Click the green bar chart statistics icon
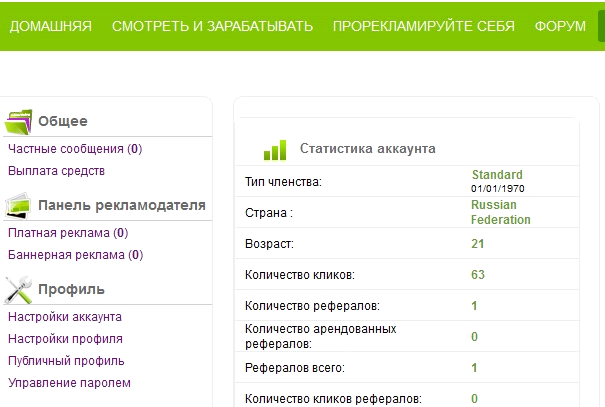This screenshot has width=605, height=407. [x=275, y=150]
